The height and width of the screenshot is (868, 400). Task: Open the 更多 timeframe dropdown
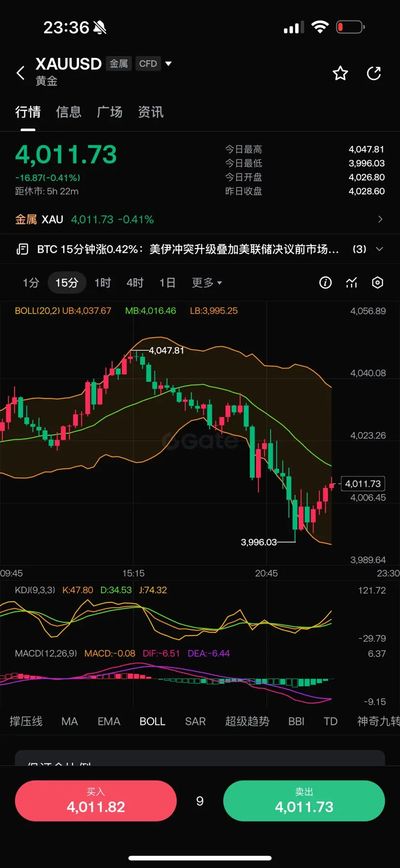pos(207,282)
